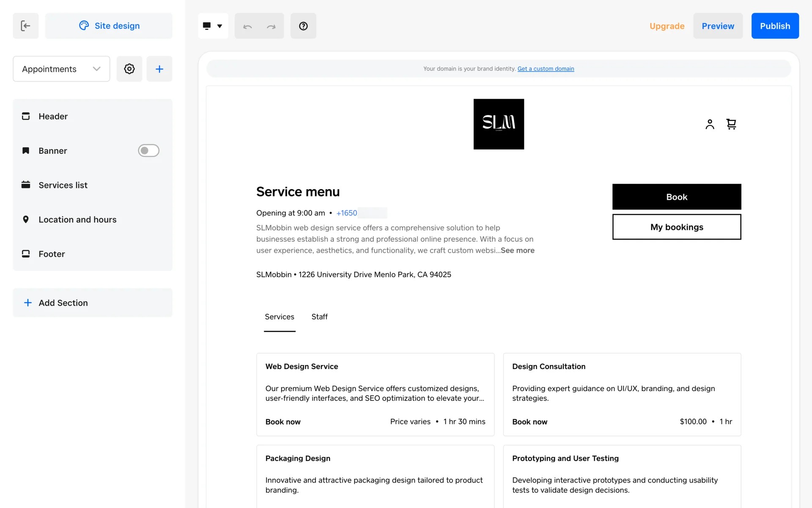
Task: Select the Services tab
Action: (279, 317)
